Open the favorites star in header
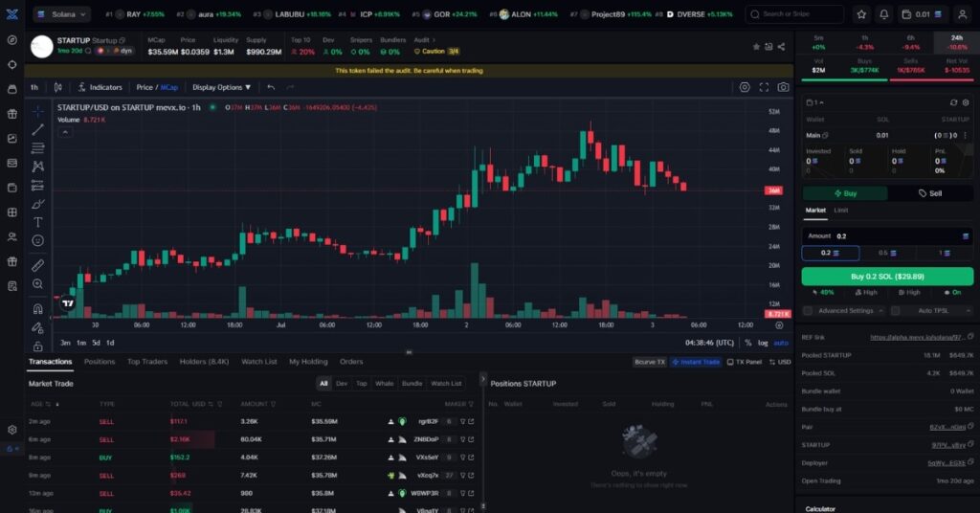Screen dimensions: 980x513 pos(861,13)
